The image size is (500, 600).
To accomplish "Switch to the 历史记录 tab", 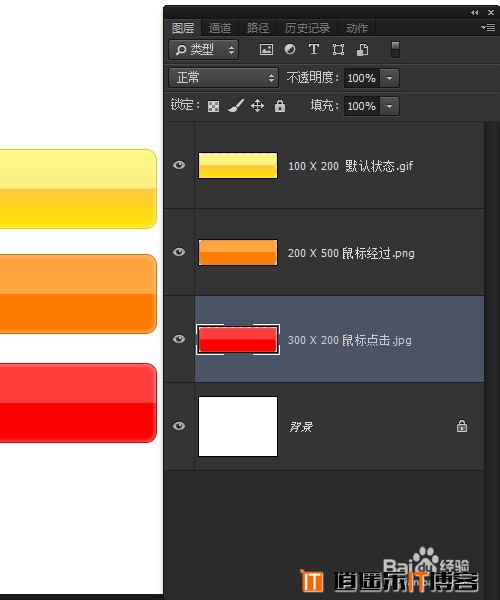I will (x=307, y=28).
